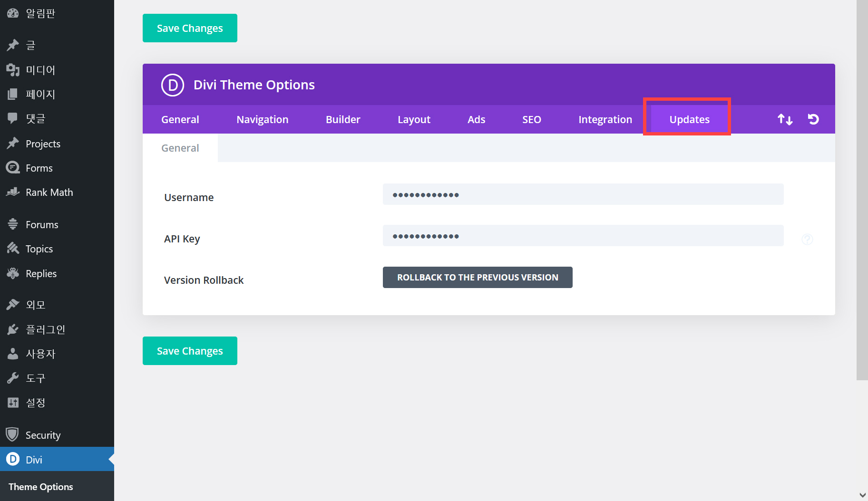Open the Rank Math menu label
The height and width of the screenshot is (501, 868).
49,192
